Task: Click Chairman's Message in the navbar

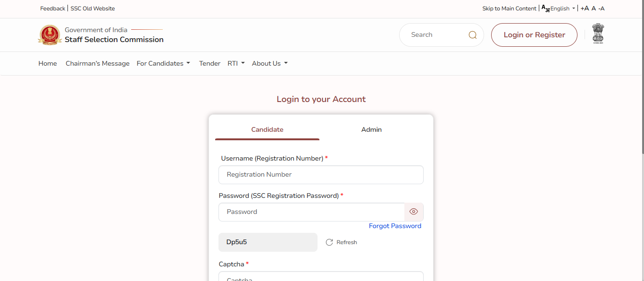Action: 97,63
